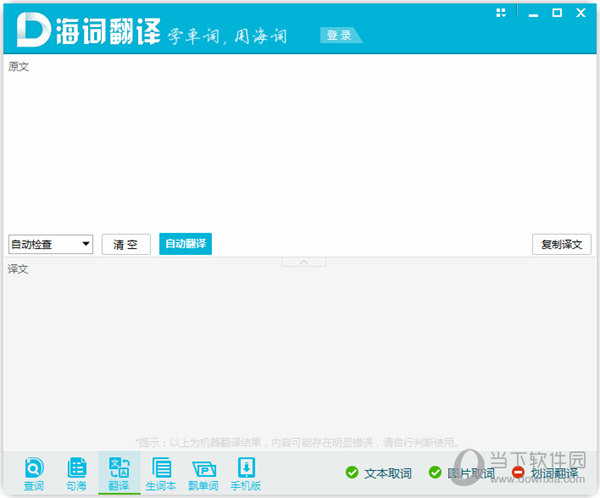This screenshot has width=600, height=498.
Task: Open the 生词本 vocabulary notebook icon
Action: [x=161, y=473]
